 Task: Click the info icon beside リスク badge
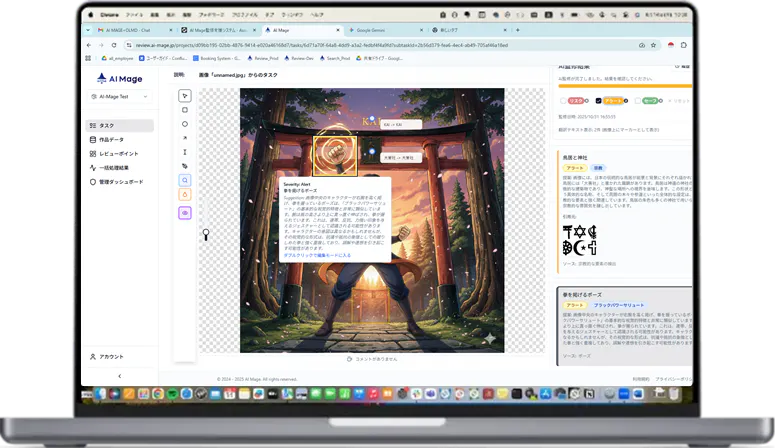pos(587,101)
